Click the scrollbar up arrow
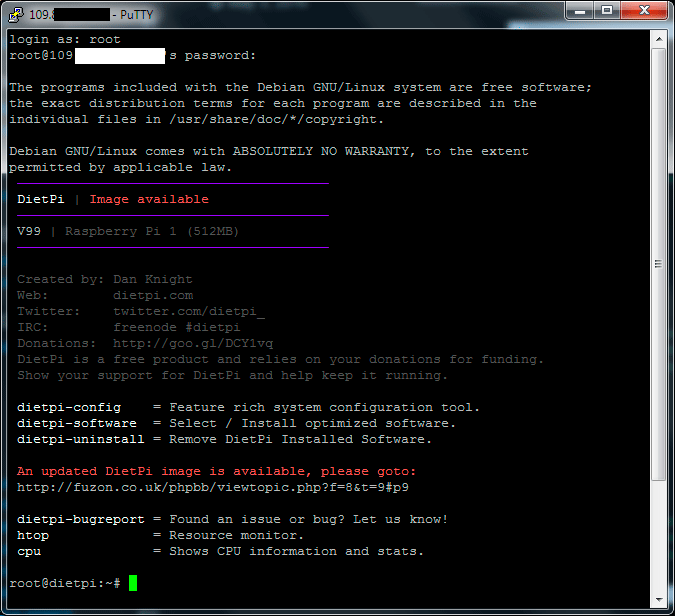Screen dimensions: 675x616 point(659,39)
